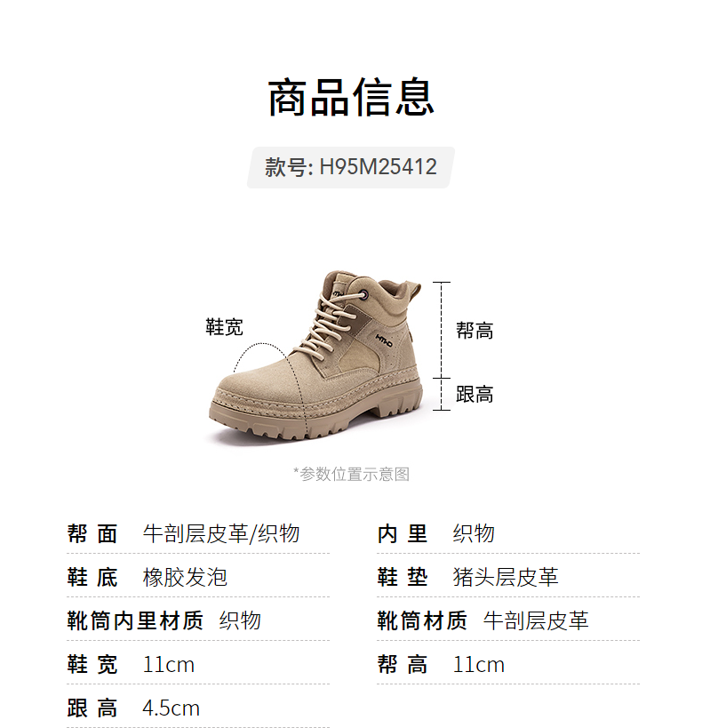Click the 跟高 4.5cm value
Screen dimensions: 702x728
[x=172, y=708]
